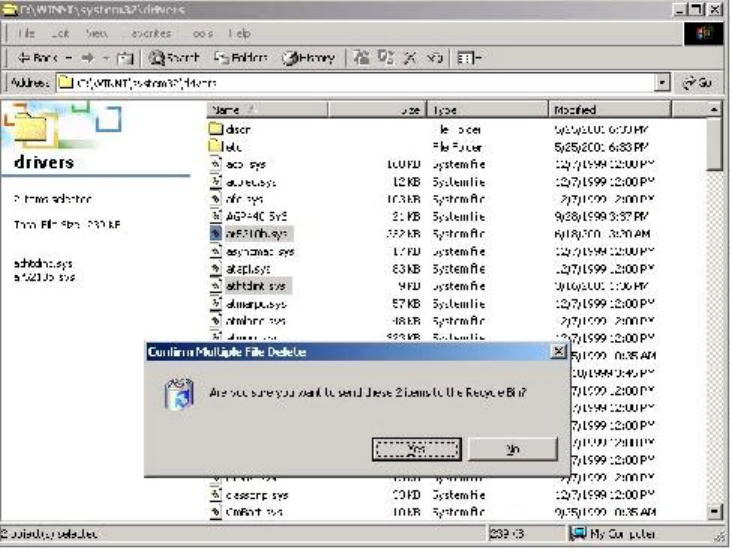Click the "57 KB" size cell
The height and width of the screenshot is (549, 731).
406,304
